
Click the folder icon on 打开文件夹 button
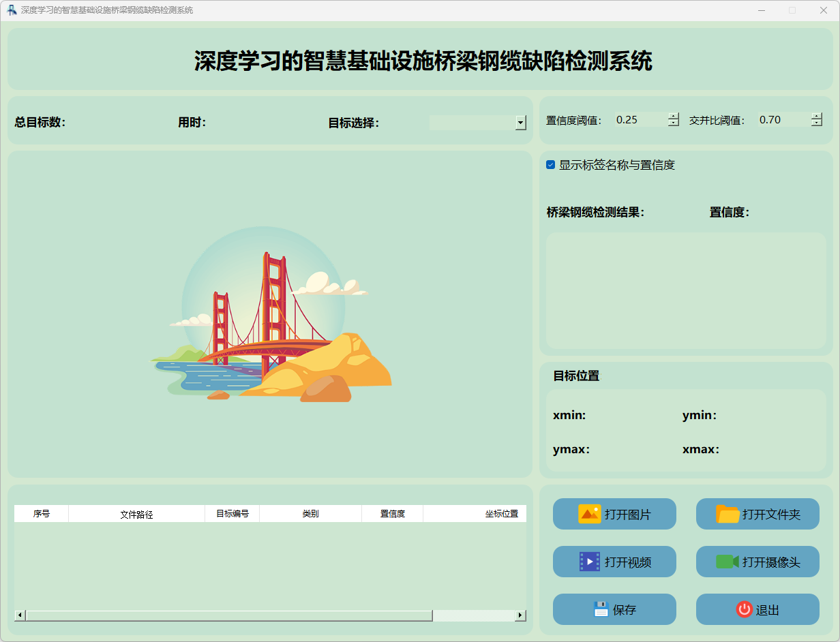coord(727,514)
